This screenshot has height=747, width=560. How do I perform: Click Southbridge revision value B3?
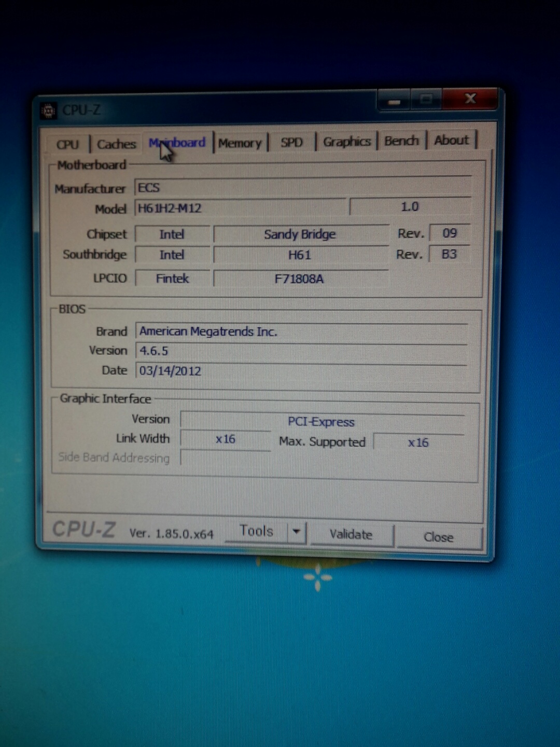coord(449,254)
